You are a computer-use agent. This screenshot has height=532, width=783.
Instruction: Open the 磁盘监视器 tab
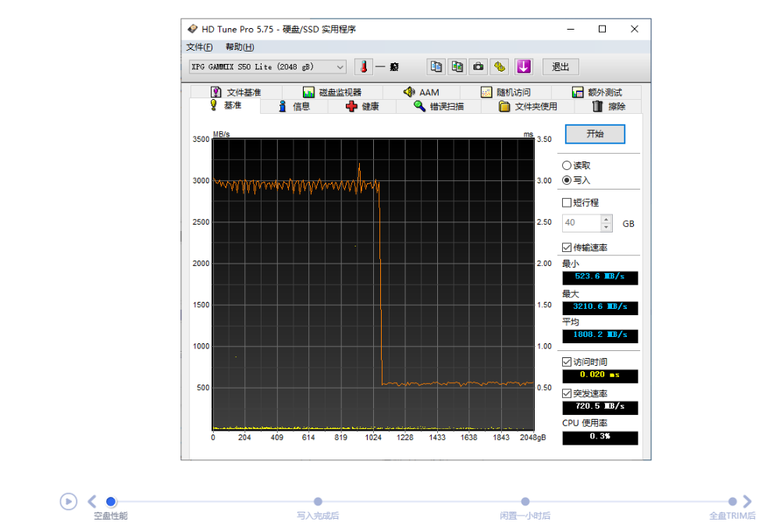click(x=333, y=92)
